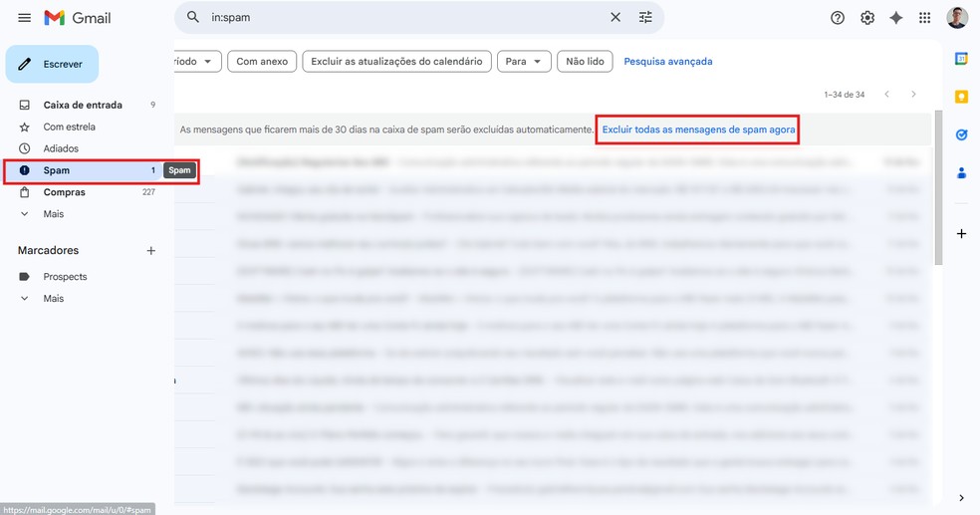The height and width of the screenshot is (515, 980).
Task: Open Google Tasks side panel icon
Action: pos(961,134)
